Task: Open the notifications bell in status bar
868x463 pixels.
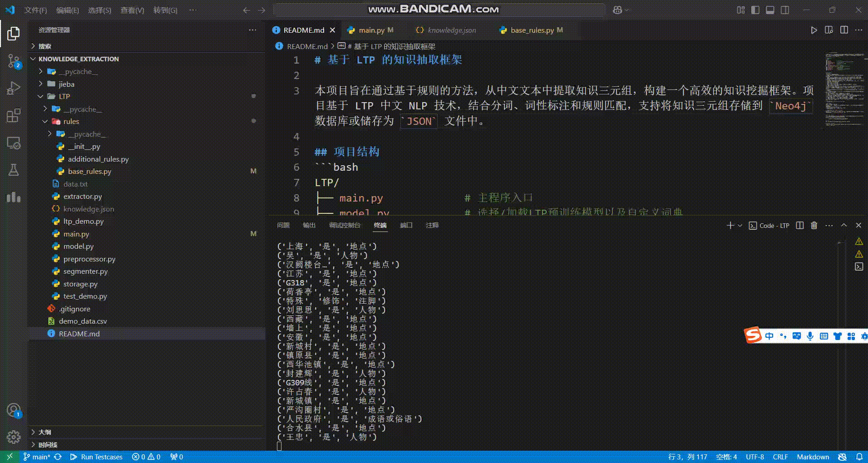Action: pos(859,457)
